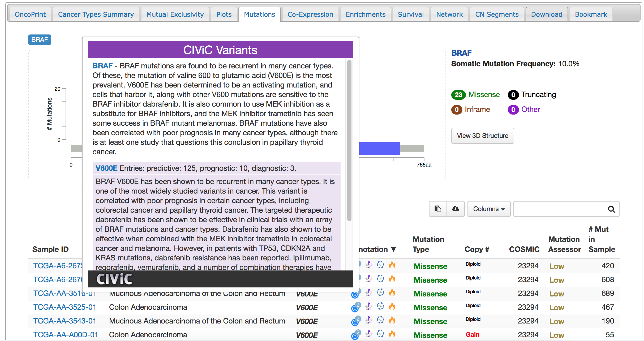Click the hotspot flame icon for TCGA-AA-A00D-01
The image size is (644, 341).
click(392, 334)
